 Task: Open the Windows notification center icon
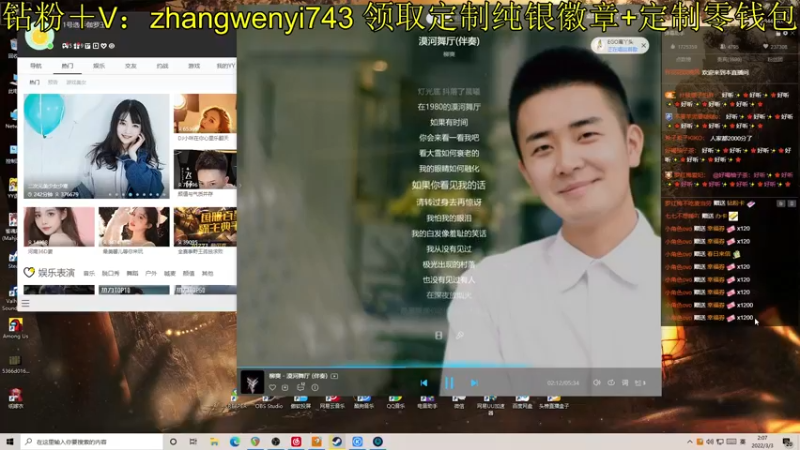(x=788, y=441)
